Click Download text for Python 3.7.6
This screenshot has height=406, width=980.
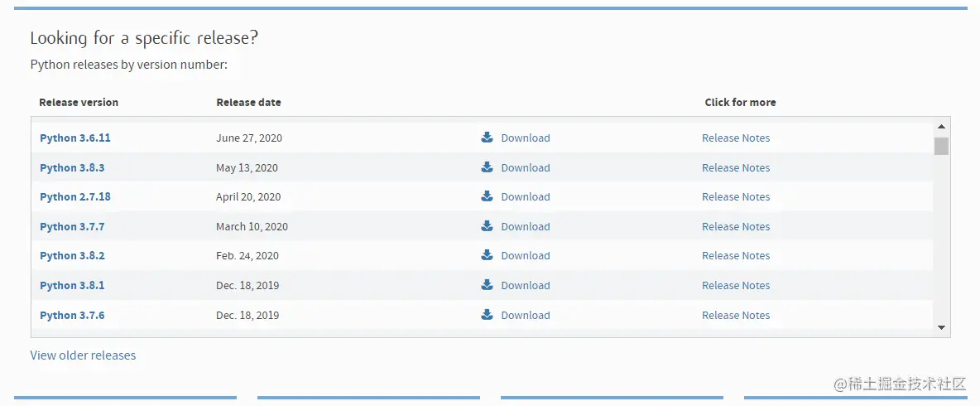click(526, 316)
